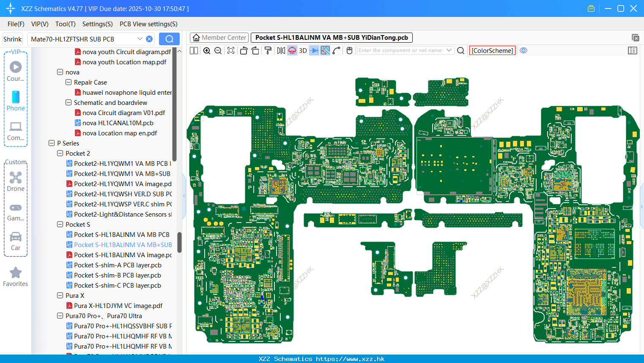Open Pocket2-HL1YQWM1 VA image.pdf

[x=119, y=184]
